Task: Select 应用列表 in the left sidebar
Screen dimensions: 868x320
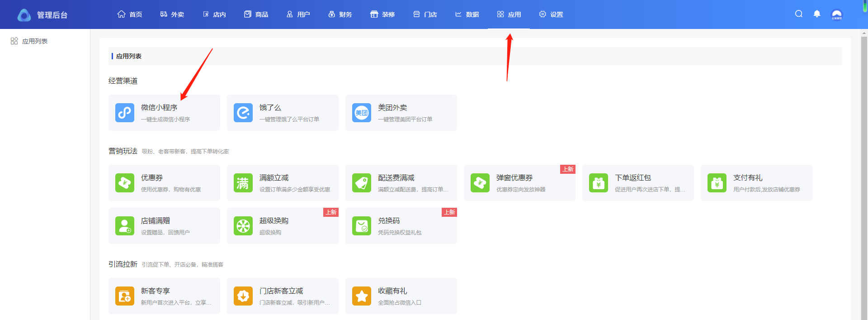Action: pyautogui.click(x=34, y=41)
